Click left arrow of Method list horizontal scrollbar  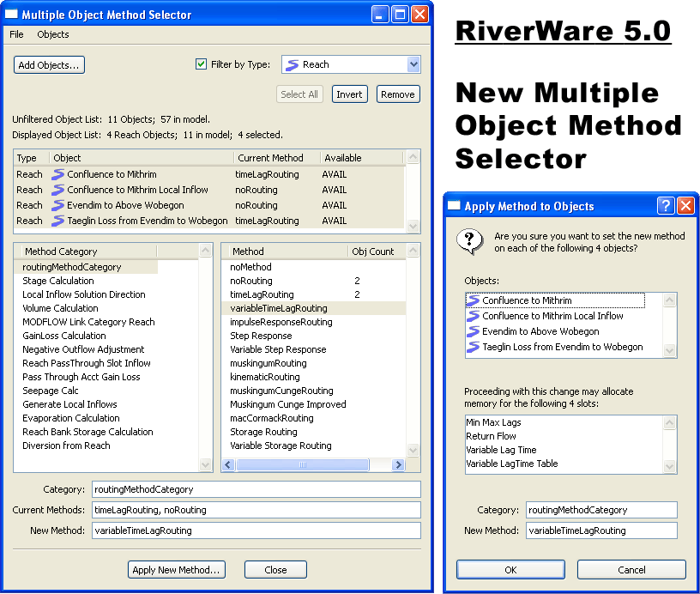tap(228, 465)
